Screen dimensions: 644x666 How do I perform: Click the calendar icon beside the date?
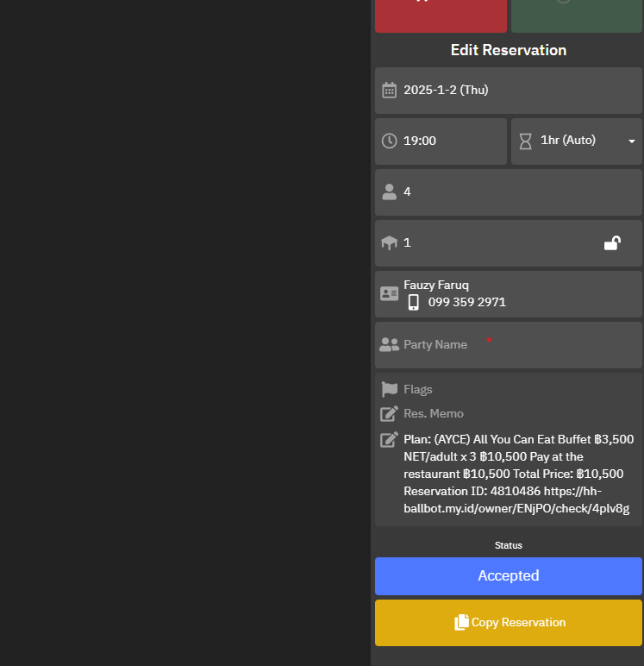[390, 91]
